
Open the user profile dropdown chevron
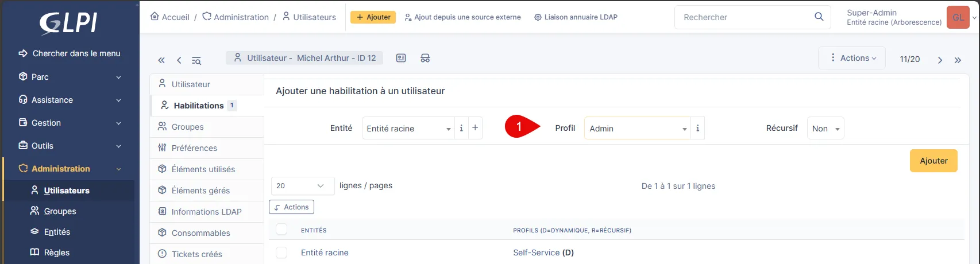pyautogui.click(x=974, y=18)
